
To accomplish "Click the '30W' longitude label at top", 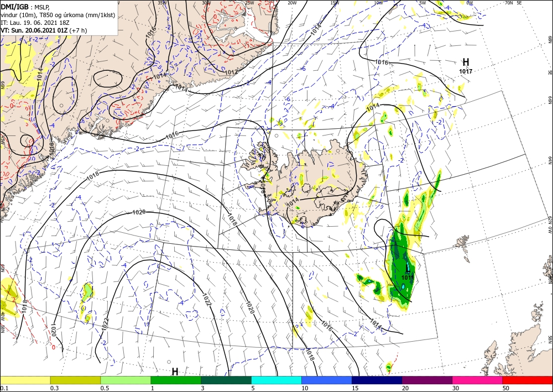I will pos(206,3).
